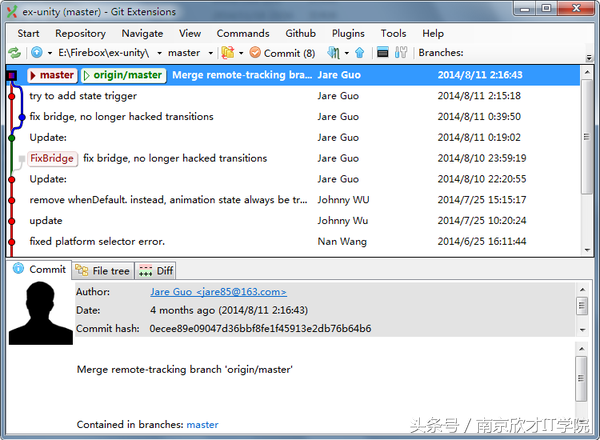This screenshot has width=600, height=440.
Task: Open the stash dropdown arrow
Action: pyautogui.click(x=241, y=53)
